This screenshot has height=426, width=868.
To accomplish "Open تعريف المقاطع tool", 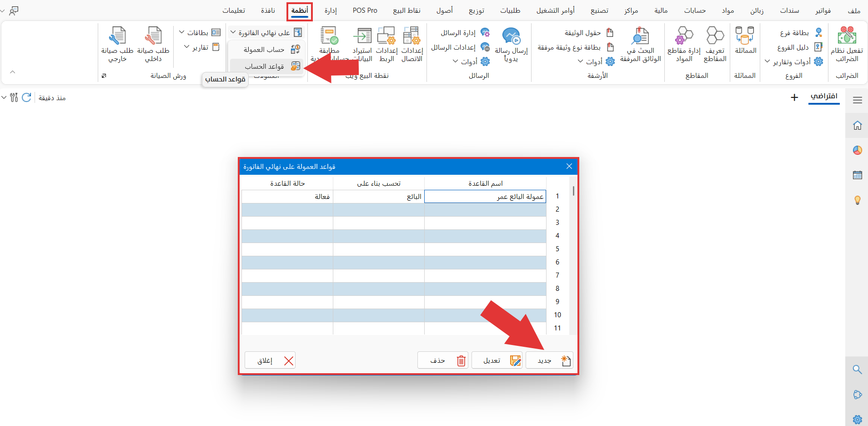I will [x=715, y=44].
